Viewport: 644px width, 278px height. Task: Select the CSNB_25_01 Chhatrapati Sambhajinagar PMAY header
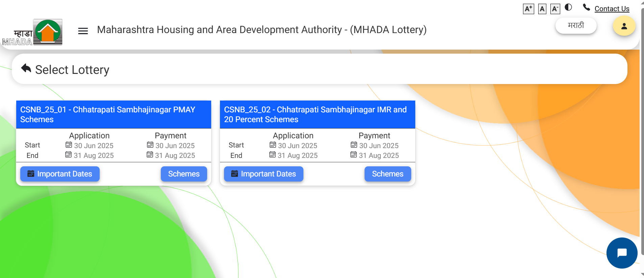(x=114, y=114)
